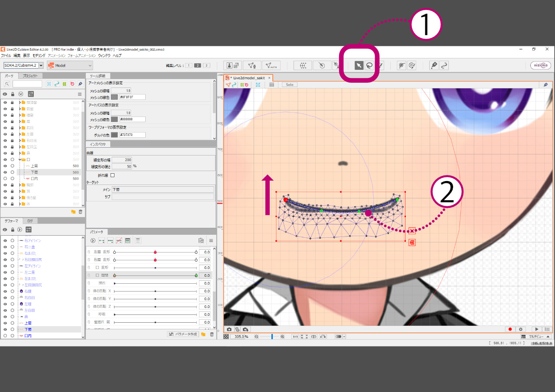Open the 編集 menu
Screen dimensions: 555x392
(17, 56)
